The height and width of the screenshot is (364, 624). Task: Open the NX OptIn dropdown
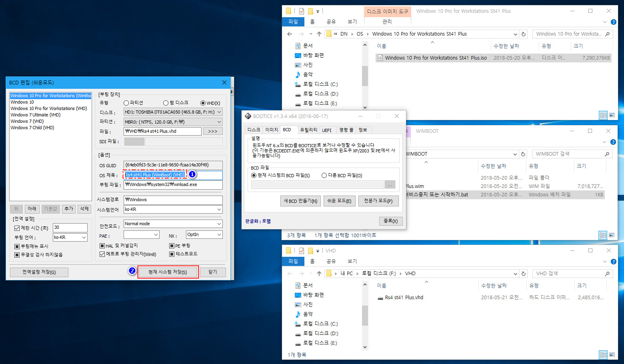click(x=204, y=235)
